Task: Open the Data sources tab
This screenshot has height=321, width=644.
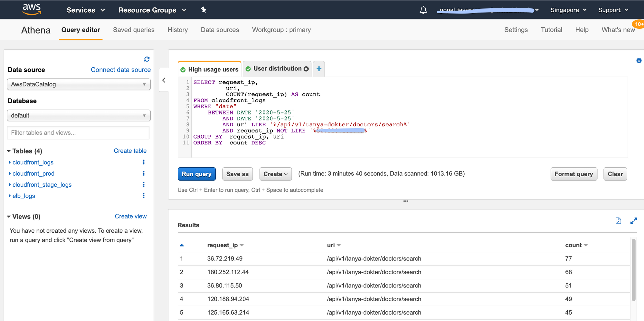Action: [x=220, y=30]
